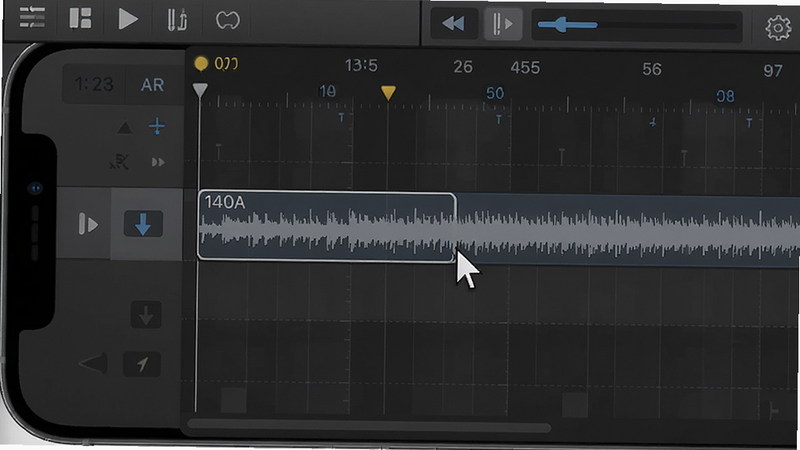Click the gray down-arrow button on lower track
Screen dimensions: 800x450
pos(146,315)
